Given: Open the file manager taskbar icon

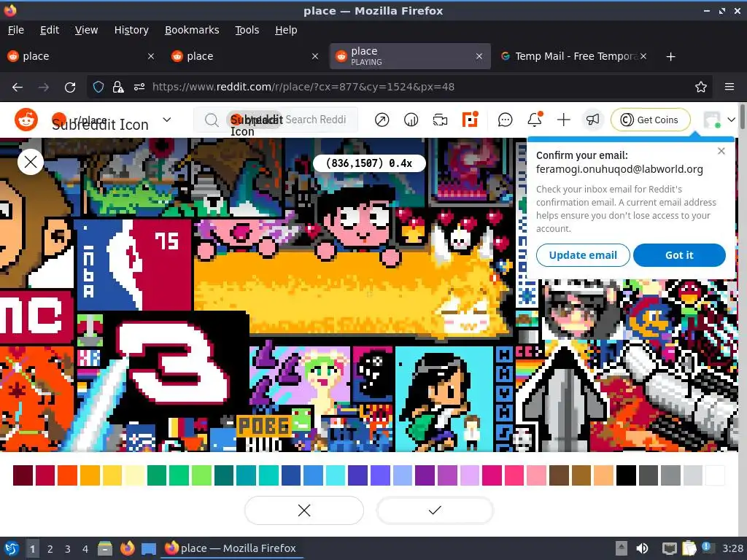Looking at the screenshot, I should pyautogui.click(x=105, y=548).
